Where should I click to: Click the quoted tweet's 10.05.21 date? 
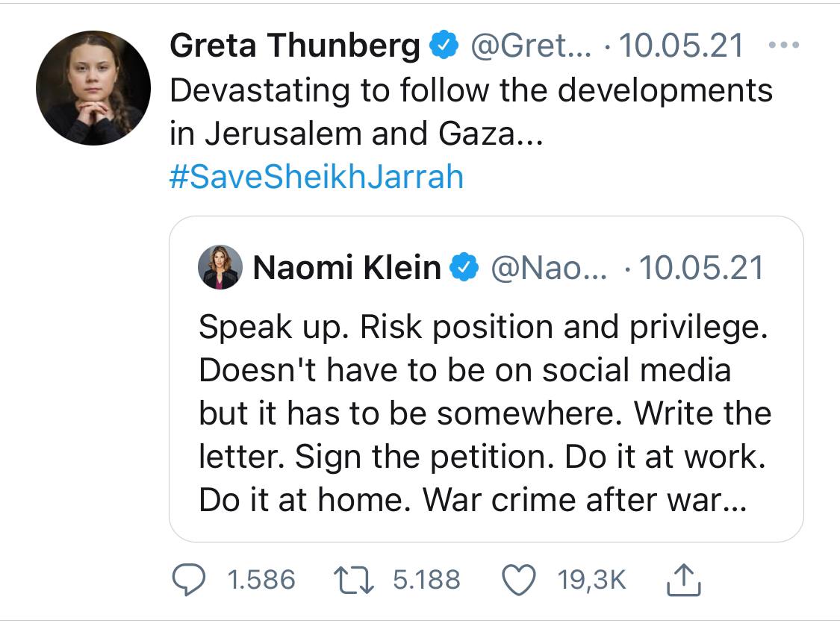[700, 267]
